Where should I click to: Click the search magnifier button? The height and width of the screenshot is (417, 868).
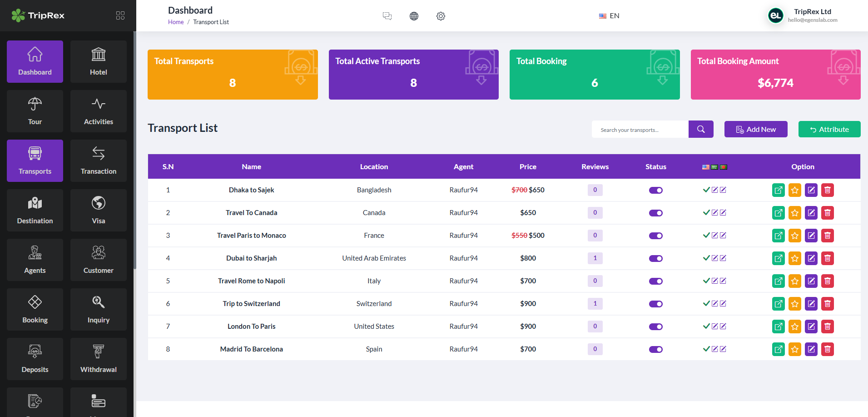click(701, 129)
